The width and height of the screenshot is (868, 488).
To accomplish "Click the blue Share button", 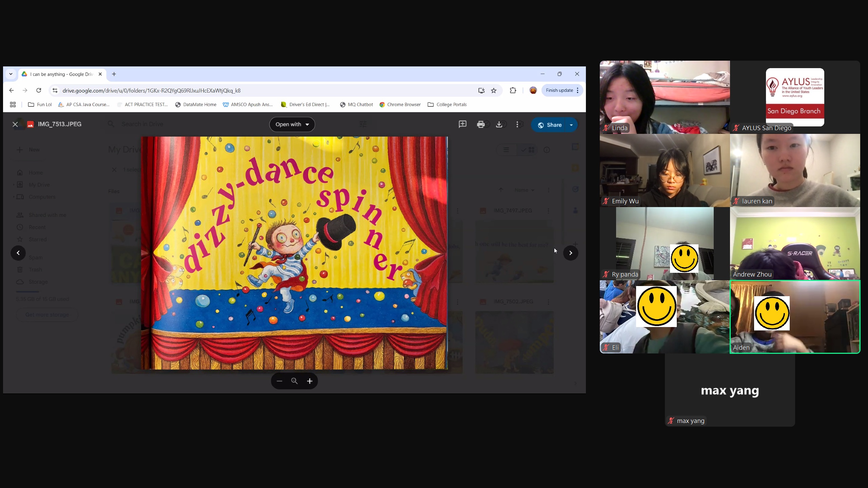I will pos(549,125).
